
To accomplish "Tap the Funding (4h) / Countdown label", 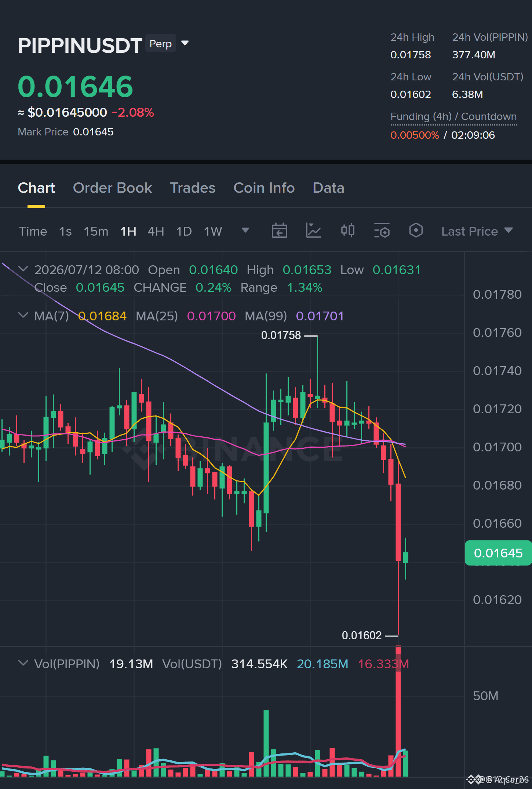I will click(x=453, y=117).
